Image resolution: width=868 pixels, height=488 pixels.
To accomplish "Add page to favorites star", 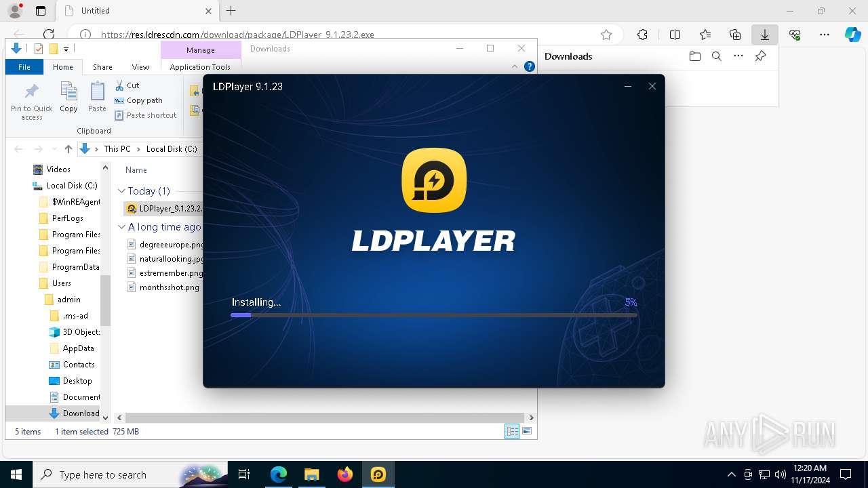I will (606, 35).
